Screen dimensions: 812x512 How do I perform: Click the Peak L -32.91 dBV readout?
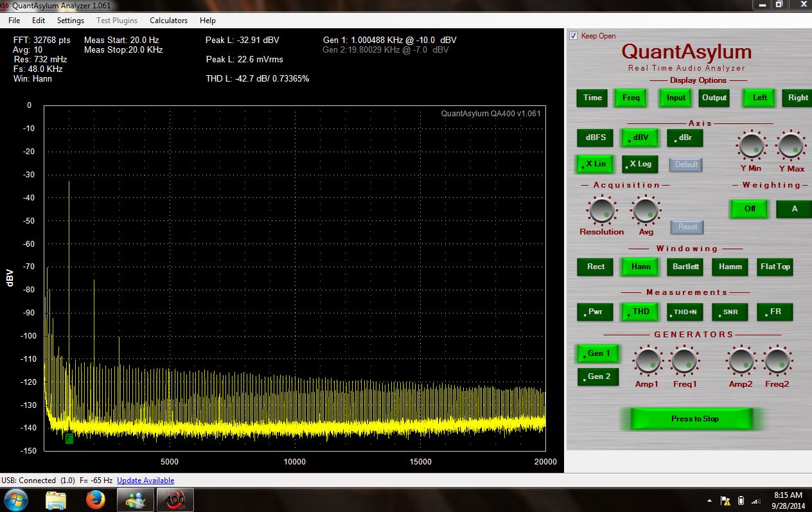coord(242,40)
